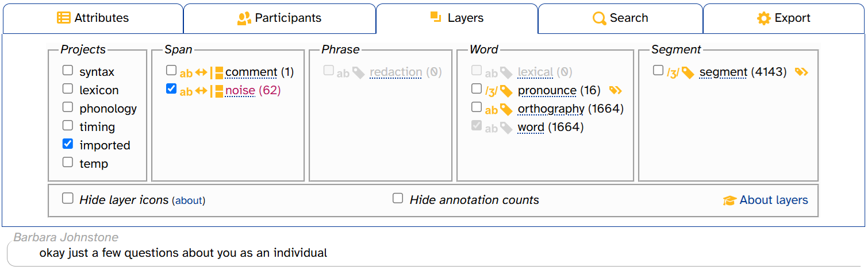Open the Export tab
Screen dimensions: 868x270
click(x=783, y=18)
